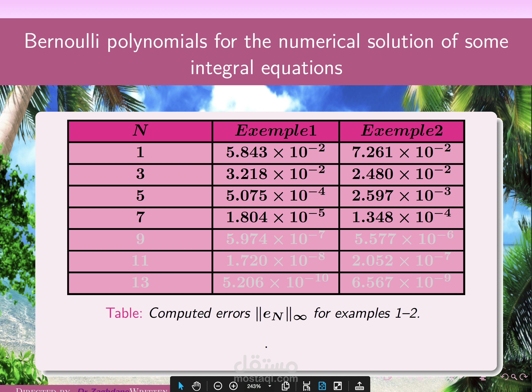Toggle the fit page icon
The width and height of the screenshot is (532, 392).
(322, 386)
